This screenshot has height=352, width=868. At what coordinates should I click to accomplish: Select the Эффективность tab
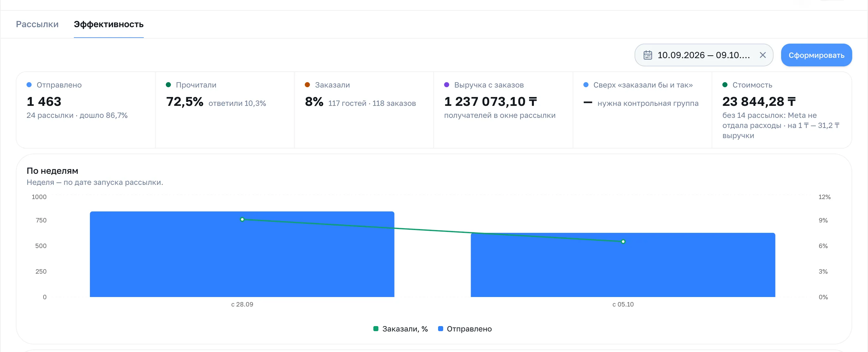point(109,24)
